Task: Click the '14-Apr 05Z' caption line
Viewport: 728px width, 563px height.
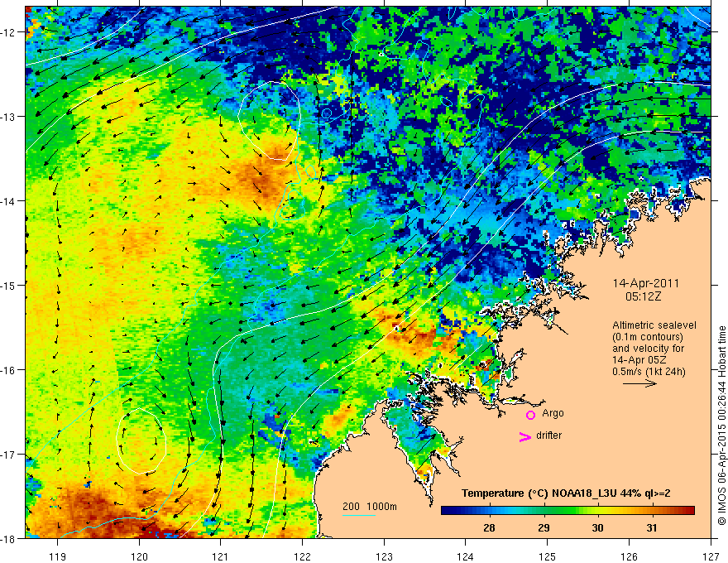Action: 637,360
